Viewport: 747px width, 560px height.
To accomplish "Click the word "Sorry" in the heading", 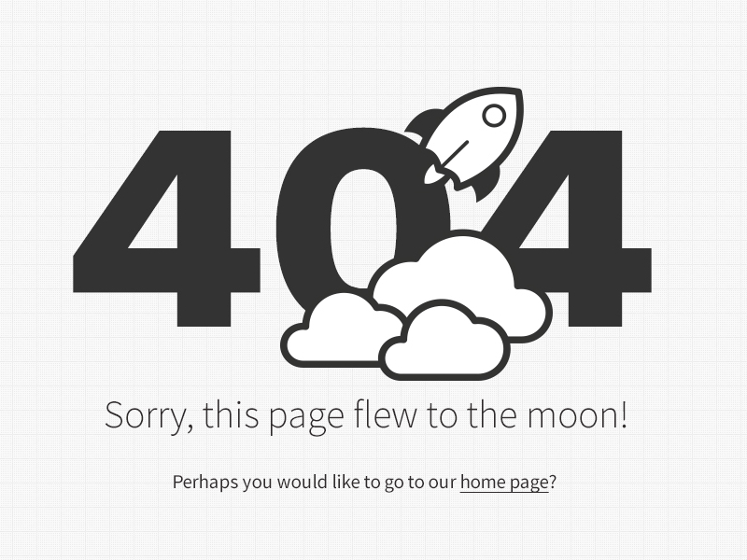I will click(146, 415).
